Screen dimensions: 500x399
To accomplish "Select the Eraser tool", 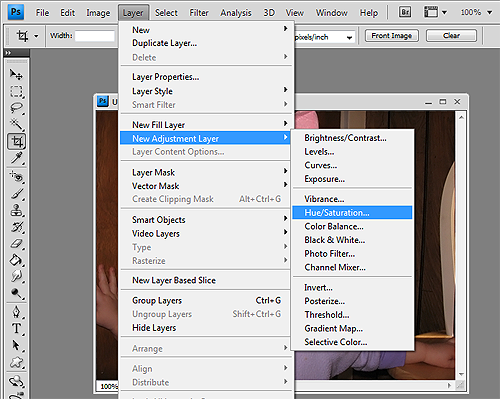I will tap(16, 244).
